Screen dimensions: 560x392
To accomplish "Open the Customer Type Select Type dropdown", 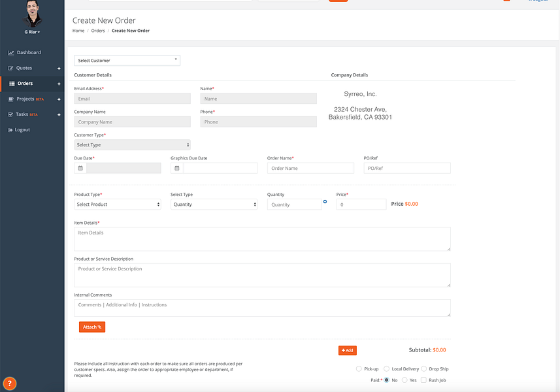I will [132, 144].
